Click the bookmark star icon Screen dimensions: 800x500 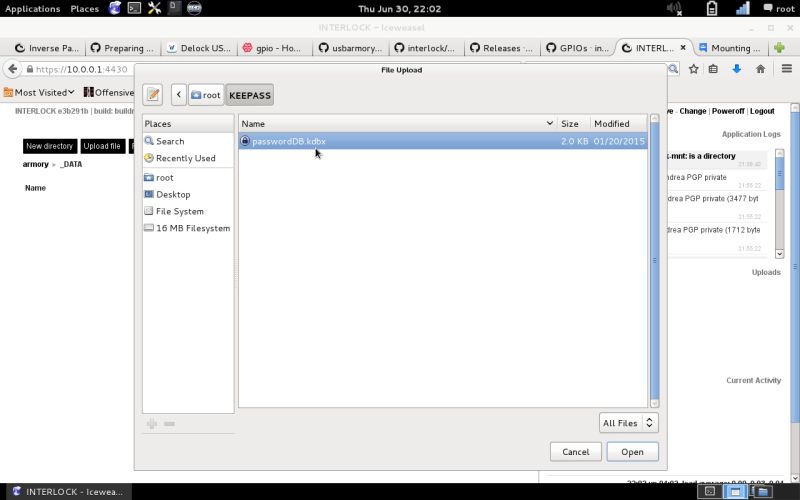coord(693,69)
